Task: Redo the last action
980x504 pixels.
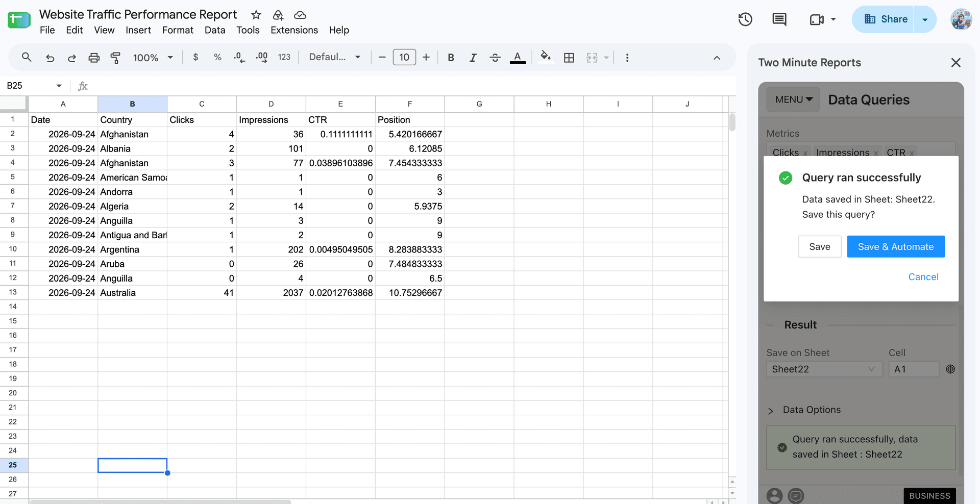Action: (72, 58)
